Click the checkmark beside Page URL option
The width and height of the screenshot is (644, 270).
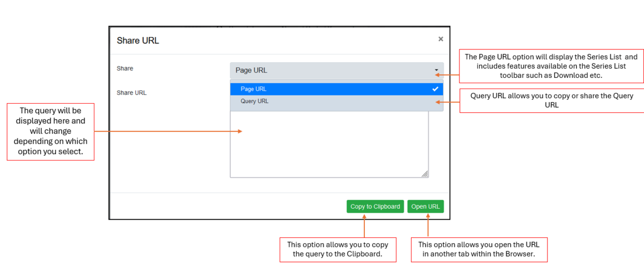[x=435, y=89]
